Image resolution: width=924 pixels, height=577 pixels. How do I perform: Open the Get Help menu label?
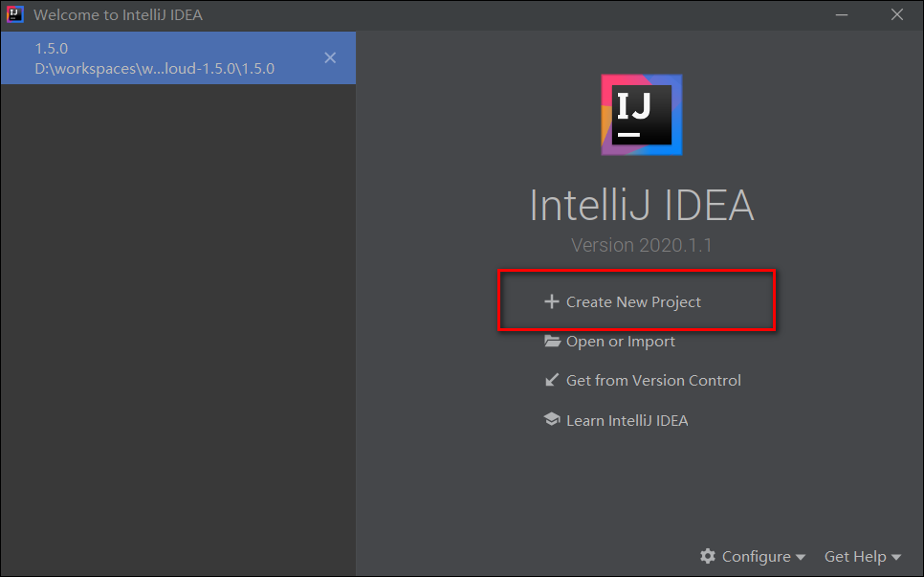point(855,556)
